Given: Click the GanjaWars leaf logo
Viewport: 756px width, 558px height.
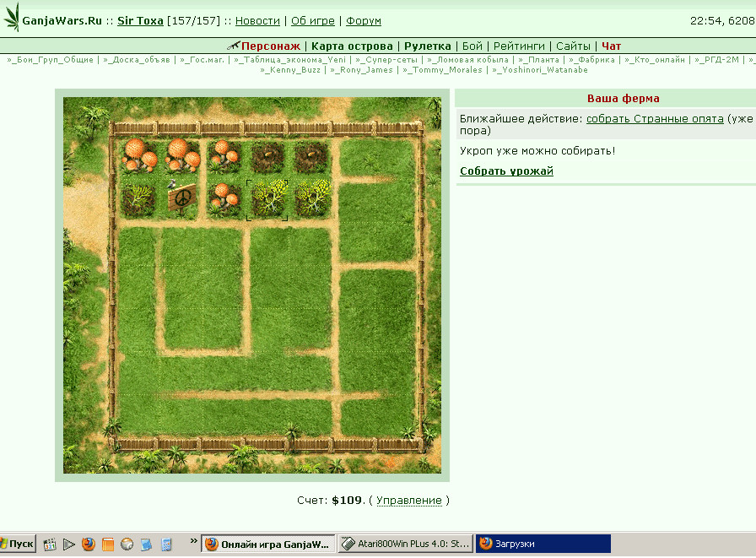Looking at the screenshot, I should click(12, 18).
